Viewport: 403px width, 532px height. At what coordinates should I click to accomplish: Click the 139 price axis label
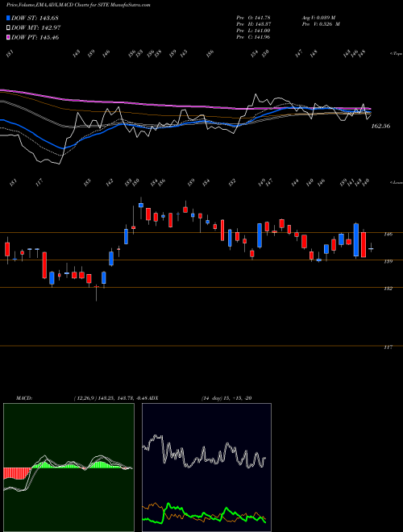[x=388, y=261]
